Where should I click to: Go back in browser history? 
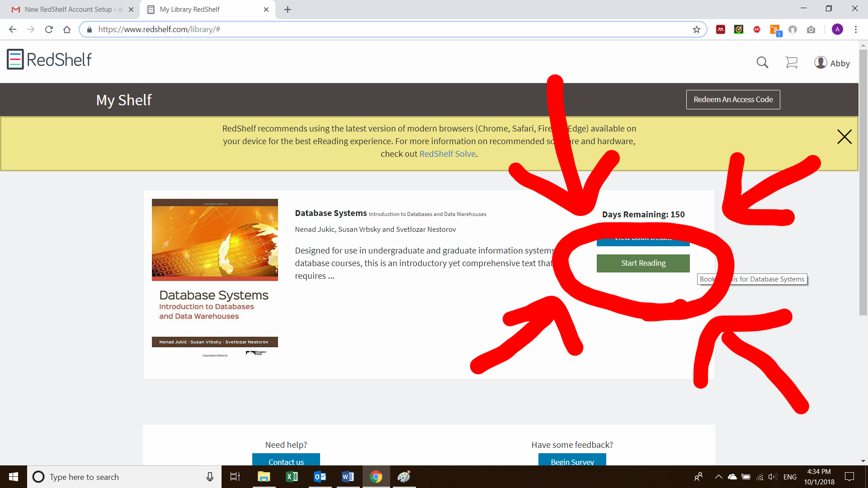[13, 29]
